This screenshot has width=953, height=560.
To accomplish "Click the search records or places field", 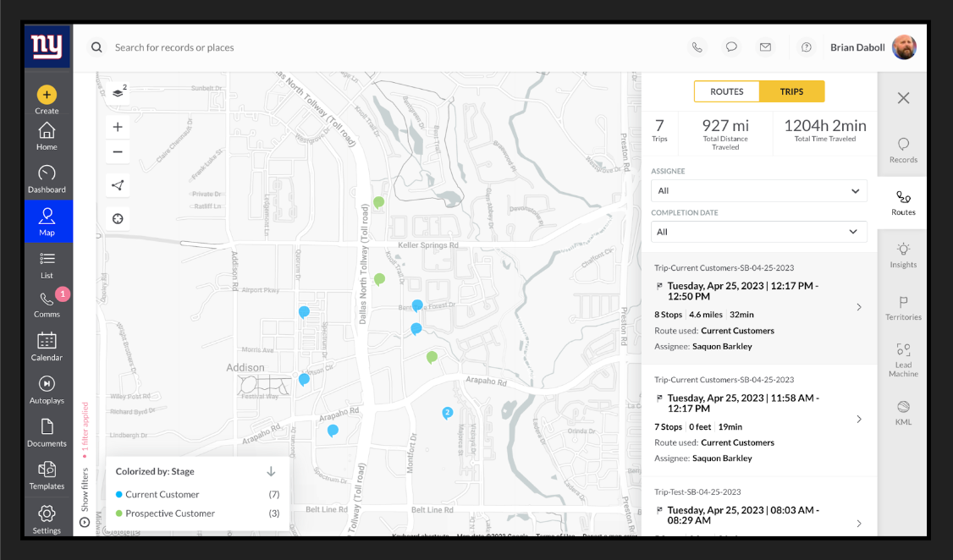I will pyautogui.click(x=174, y=47).
